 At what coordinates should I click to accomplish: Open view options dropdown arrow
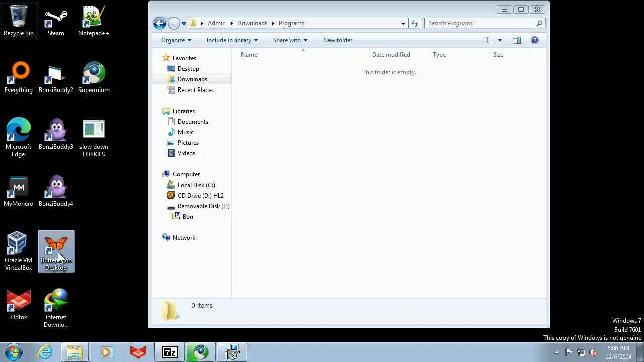[500, 40]
